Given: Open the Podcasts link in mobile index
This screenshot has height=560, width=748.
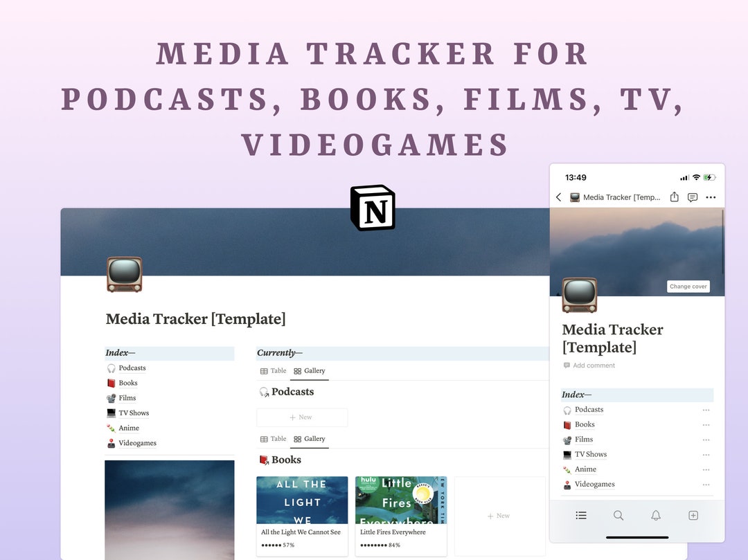Looking at the screenshot, I should click(589, 410).
